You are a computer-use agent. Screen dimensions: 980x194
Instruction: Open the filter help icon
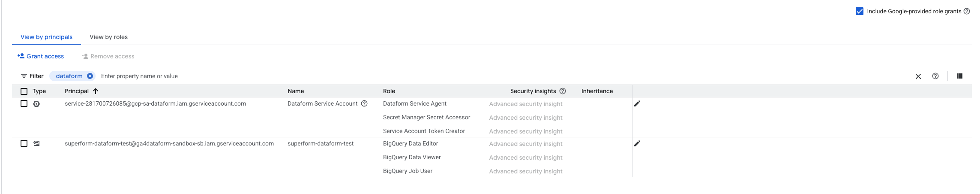pos(935,76)
